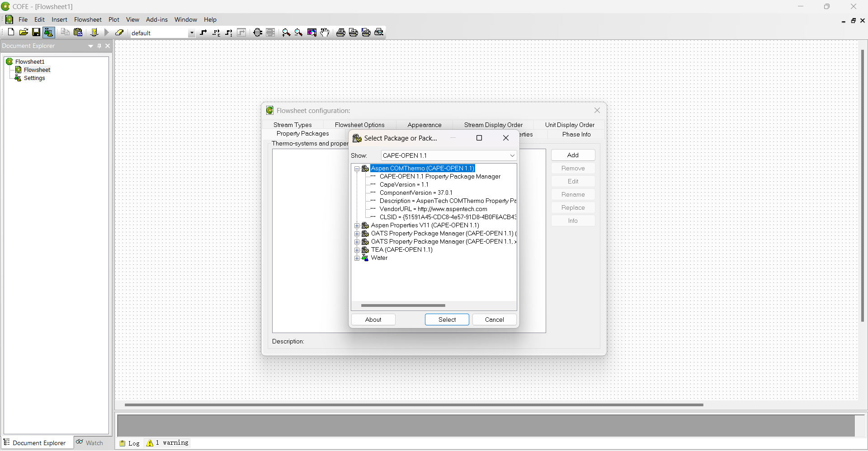Click the first printer icon
This screenshot has width=868, height=451.
(x=341, y=33)
